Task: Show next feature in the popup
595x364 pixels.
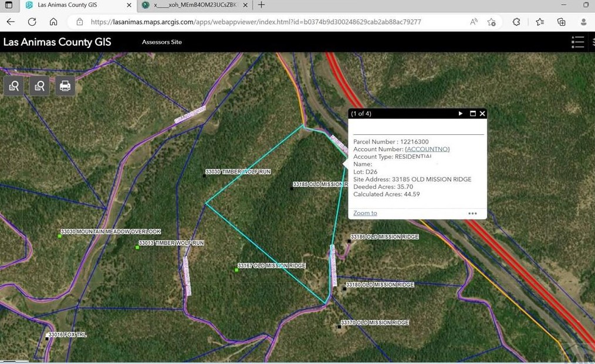Action: 461,114
